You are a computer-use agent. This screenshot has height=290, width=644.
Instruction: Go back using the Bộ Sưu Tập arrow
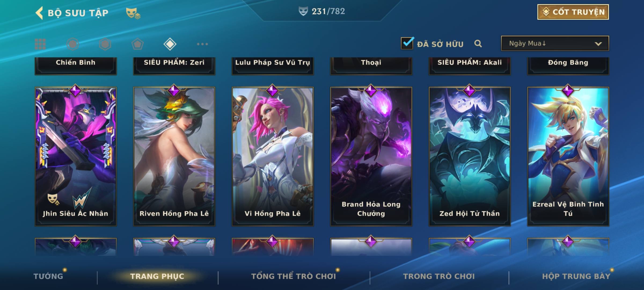(x=39, y=13)
